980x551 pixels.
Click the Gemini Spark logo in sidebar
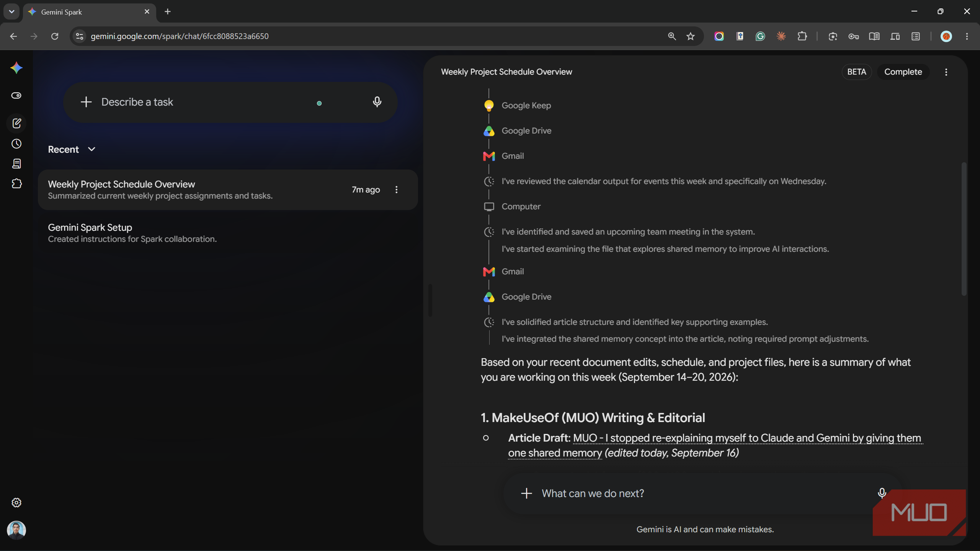coord(16,68)
